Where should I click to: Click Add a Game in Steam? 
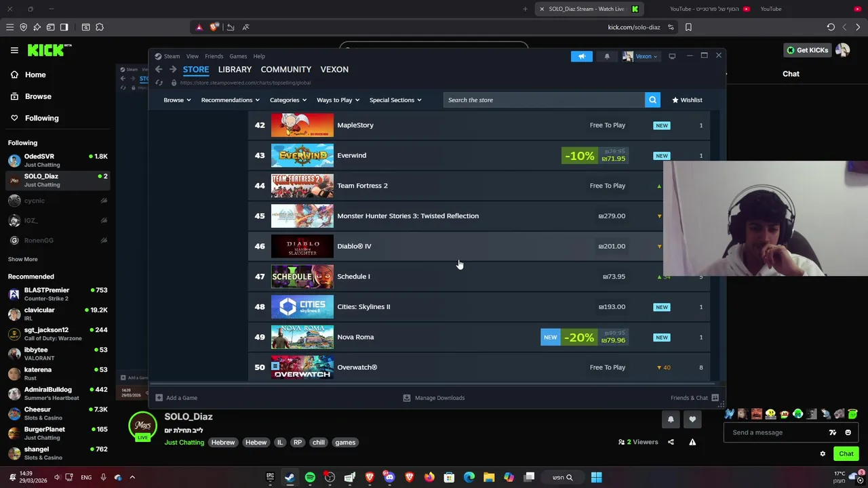tap(176, 398)
